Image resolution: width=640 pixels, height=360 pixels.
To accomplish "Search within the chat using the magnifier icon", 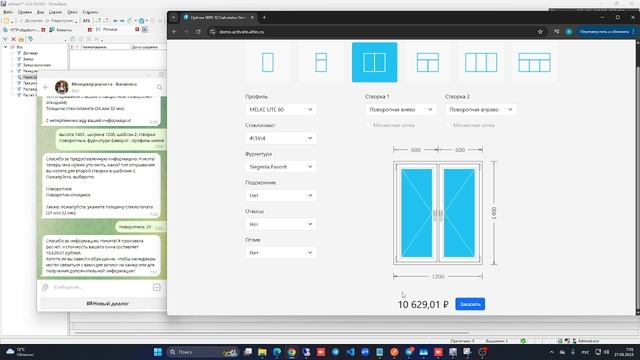I will click(160, 87).
